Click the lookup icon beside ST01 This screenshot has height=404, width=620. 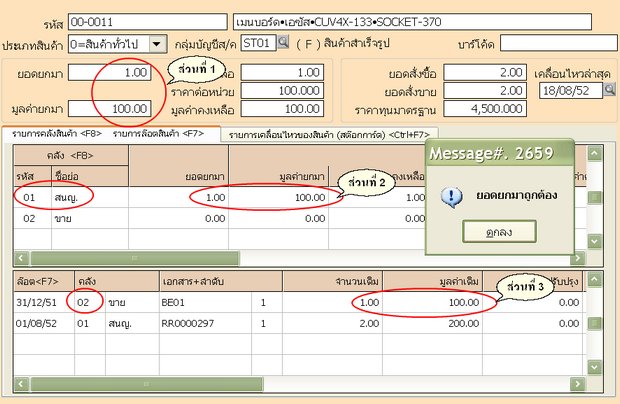[x=282, y=42]
